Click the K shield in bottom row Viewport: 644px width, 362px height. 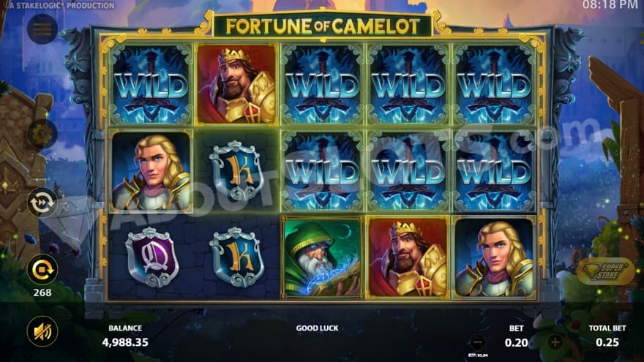pyautogui.click(x=236, y=257)
